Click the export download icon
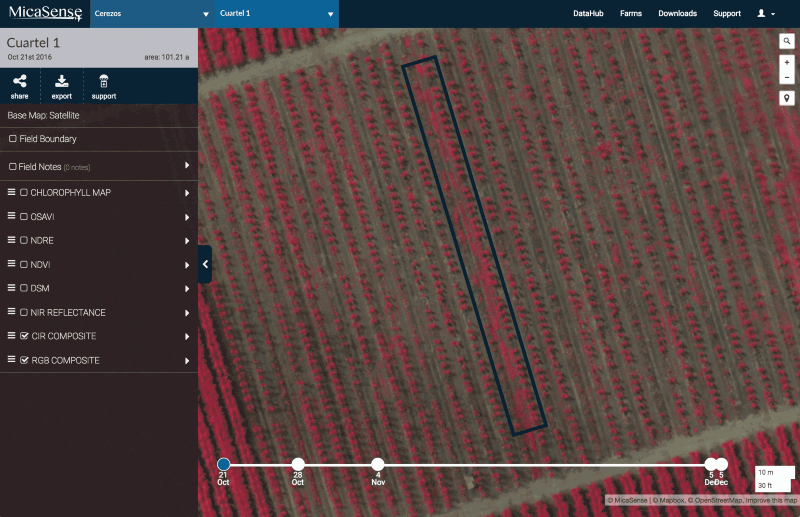Viewport: 800px width, 517px height. 61,82
